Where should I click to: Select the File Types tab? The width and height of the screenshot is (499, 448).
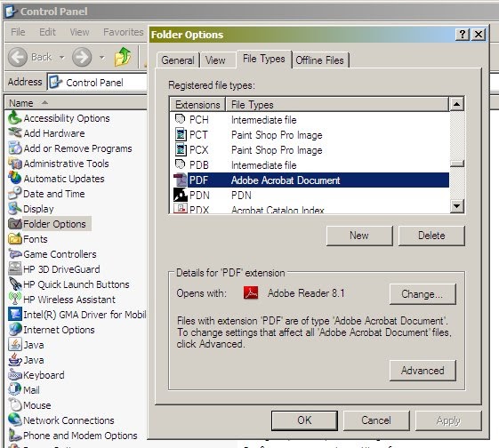264,59
